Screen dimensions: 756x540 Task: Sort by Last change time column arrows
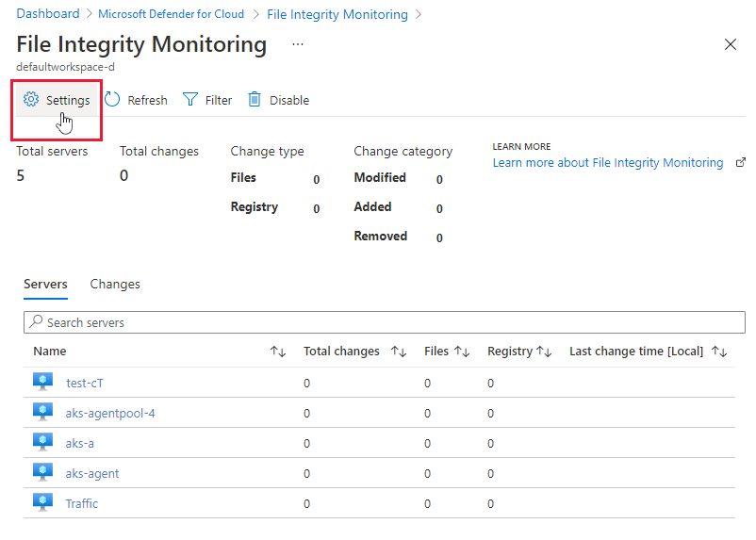[719, 352]
